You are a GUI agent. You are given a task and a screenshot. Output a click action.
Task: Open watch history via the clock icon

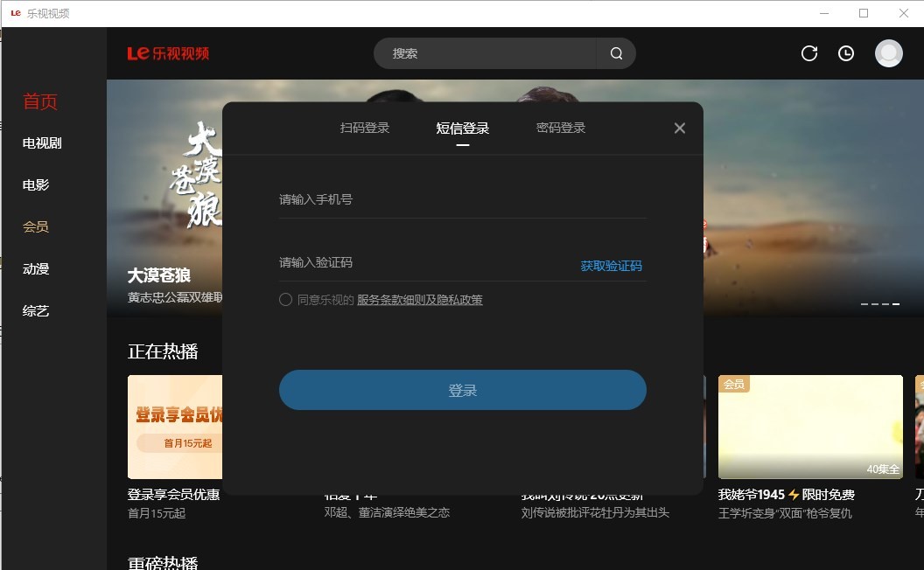845,53
